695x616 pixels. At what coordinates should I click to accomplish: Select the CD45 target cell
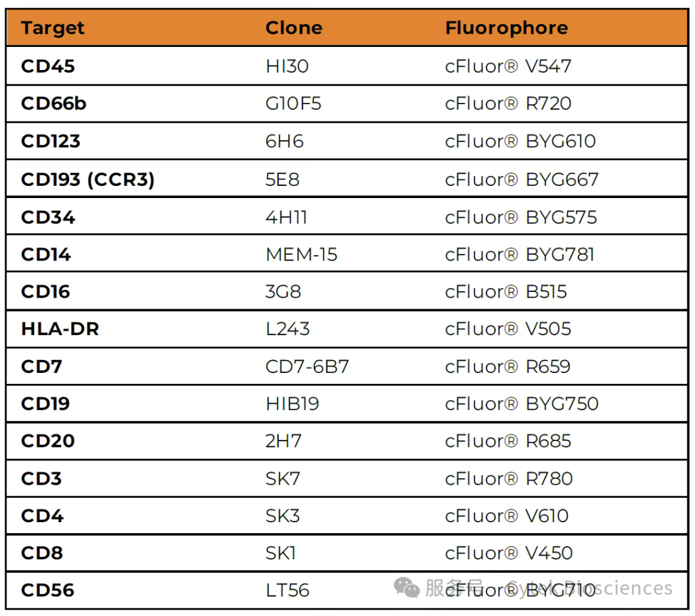(x=48, y=66)
